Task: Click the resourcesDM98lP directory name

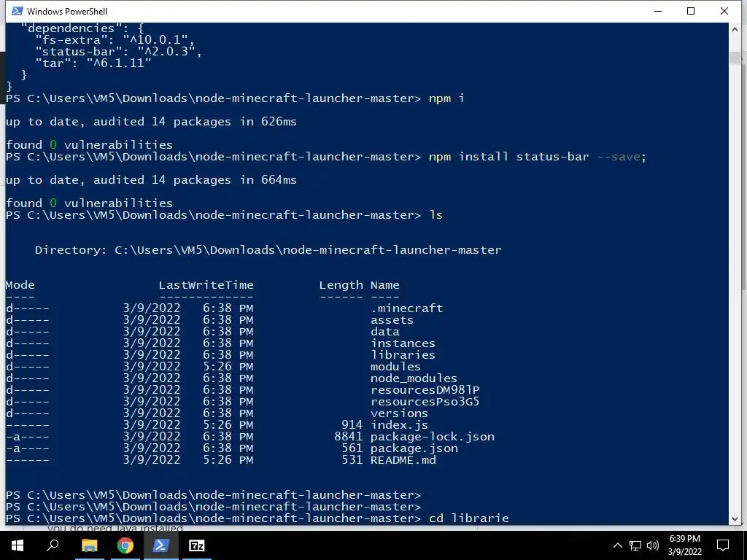Action: (425, 390)
